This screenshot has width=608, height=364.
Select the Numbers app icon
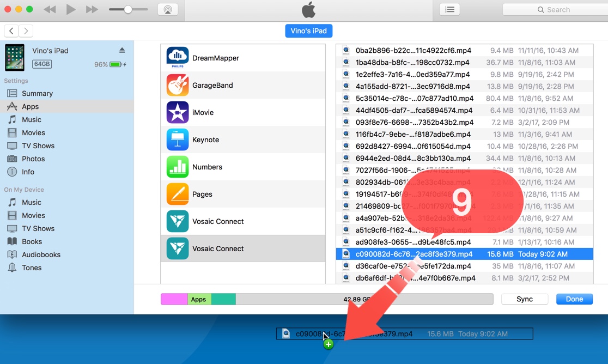click(178, 167)
